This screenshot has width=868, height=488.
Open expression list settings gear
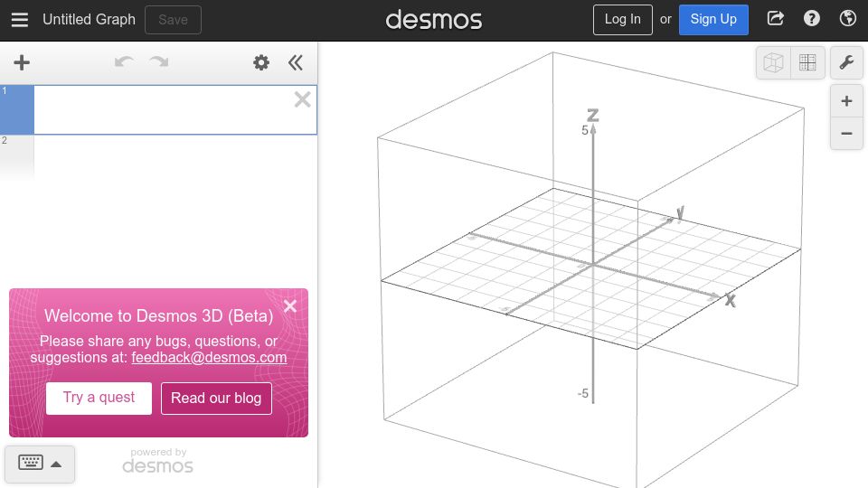click(261, 62)
